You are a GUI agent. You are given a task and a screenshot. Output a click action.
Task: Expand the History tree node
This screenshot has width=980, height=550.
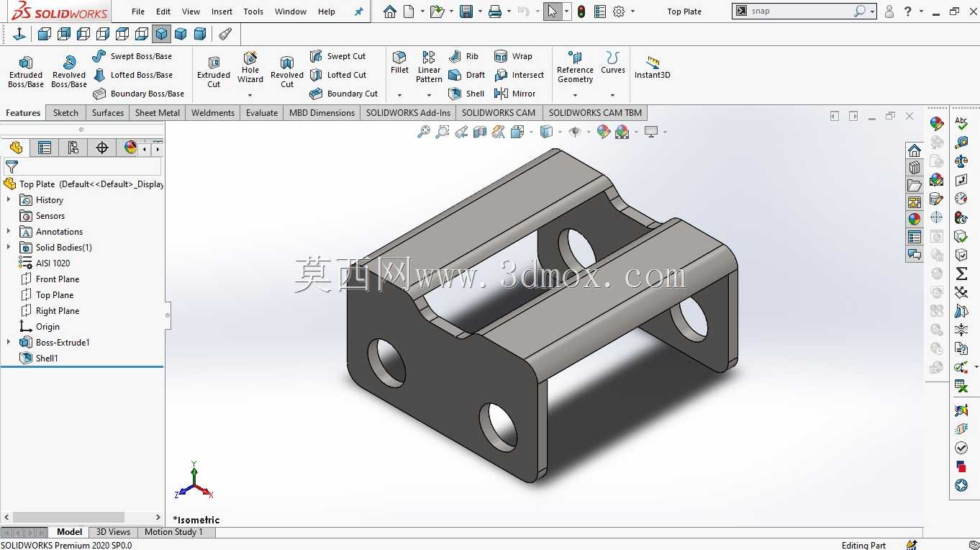9,199
